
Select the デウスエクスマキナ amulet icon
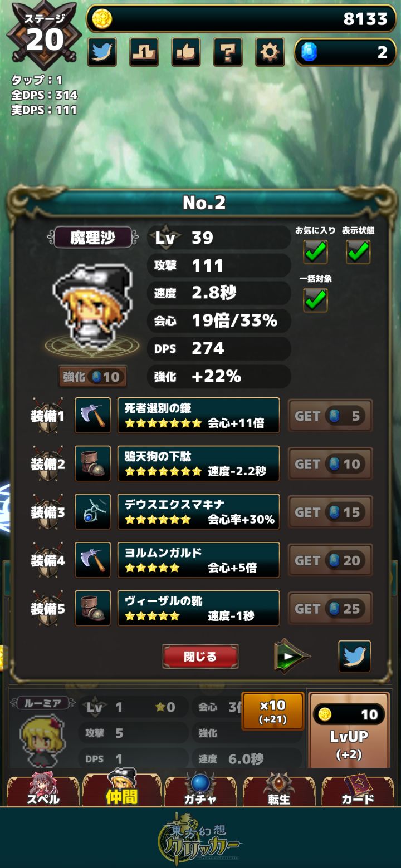(92, 512)
